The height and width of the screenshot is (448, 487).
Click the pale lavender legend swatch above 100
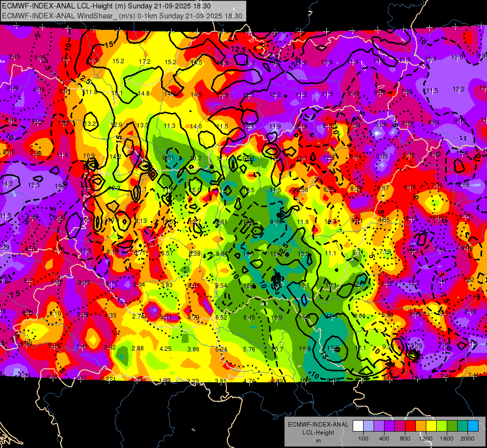tap(369, 426)
